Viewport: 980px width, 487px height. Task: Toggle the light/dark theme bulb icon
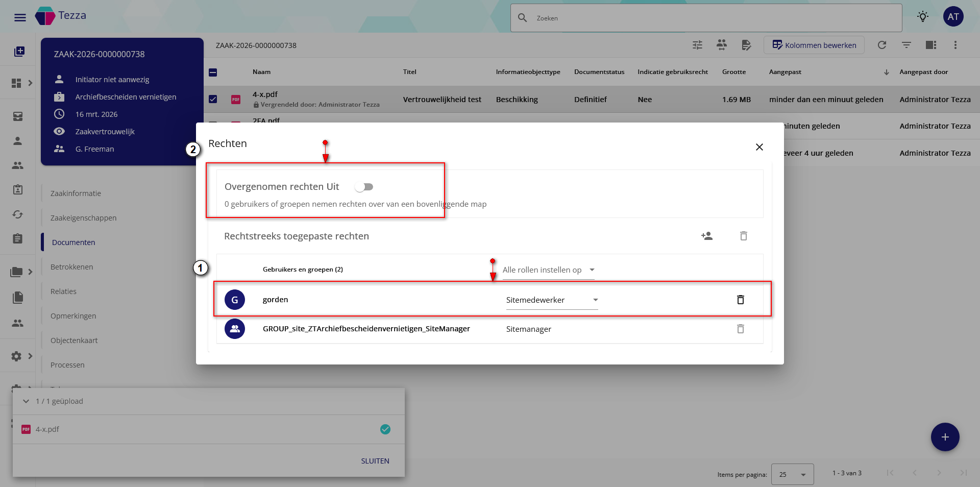coord(922,17)
